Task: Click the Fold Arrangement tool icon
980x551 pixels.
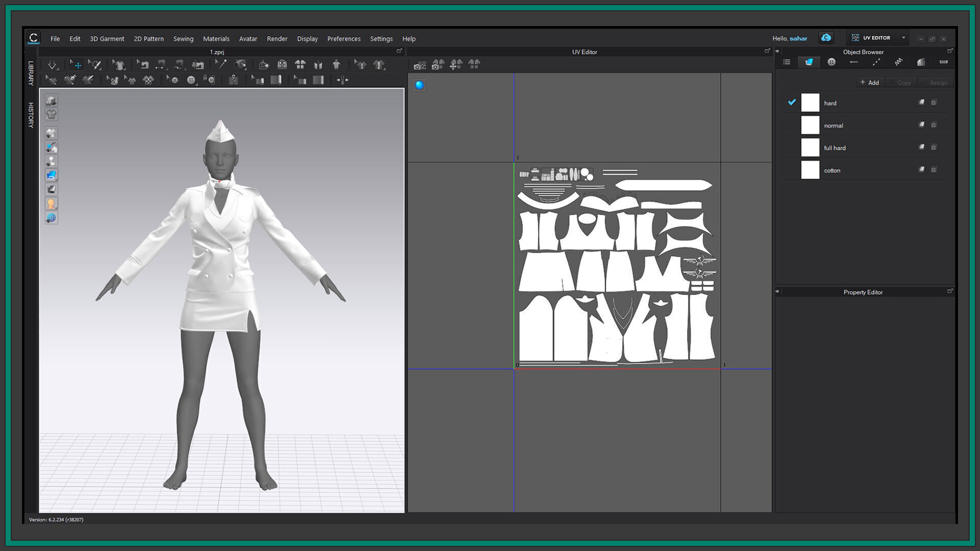Action: (x=264, y=65)
